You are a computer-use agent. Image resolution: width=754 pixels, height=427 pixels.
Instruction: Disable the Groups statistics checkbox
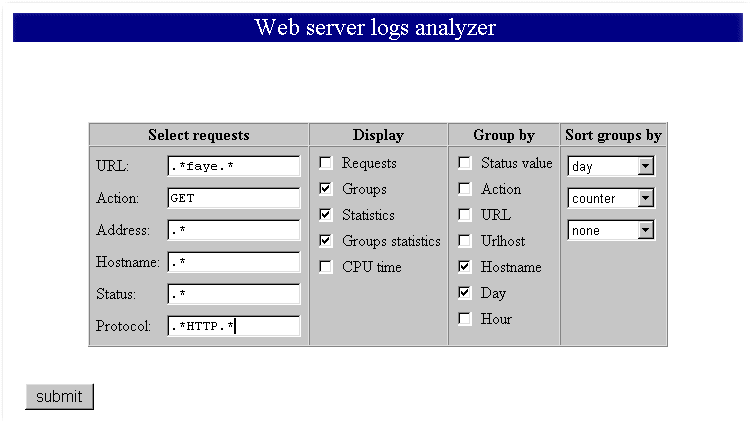coord(326,241)
